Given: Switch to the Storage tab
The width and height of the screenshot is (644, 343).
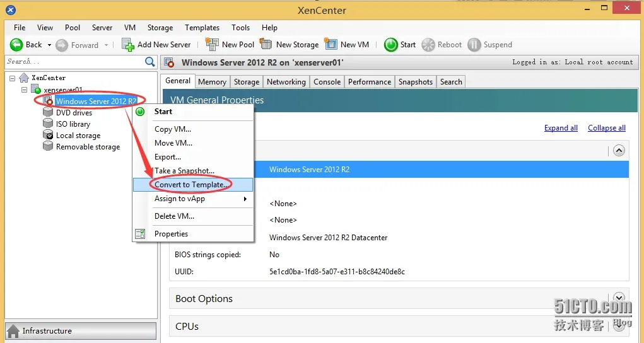Looking at the screenshot, I should tap(247, 82).
